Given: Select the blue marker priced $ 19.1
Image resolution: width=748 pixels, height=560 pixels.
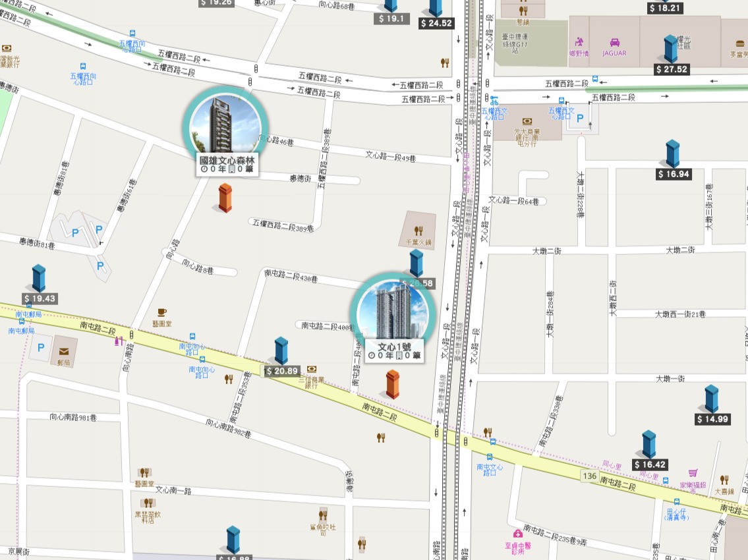Looking at the screenshot, I should tap(391, 6).
